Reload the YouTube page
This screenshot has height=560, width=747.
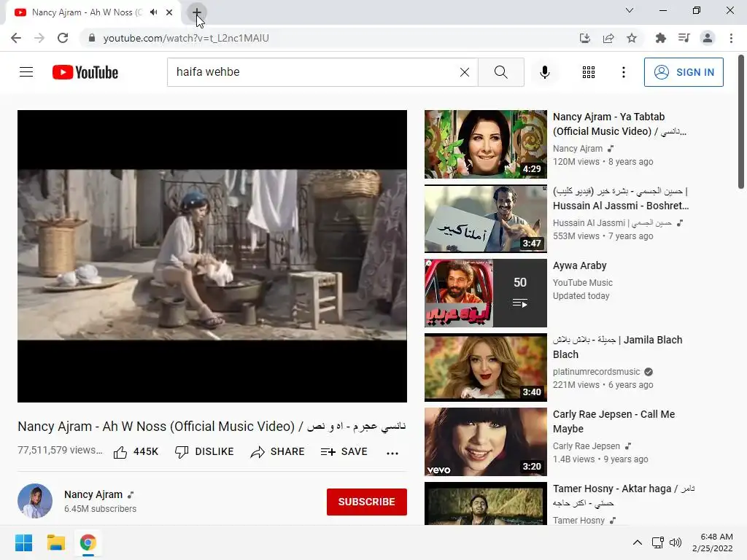click(63, 38)
